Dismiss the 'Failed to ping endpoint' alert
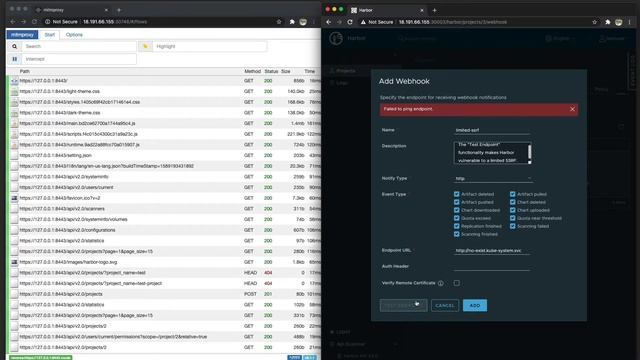 [572, 109]
